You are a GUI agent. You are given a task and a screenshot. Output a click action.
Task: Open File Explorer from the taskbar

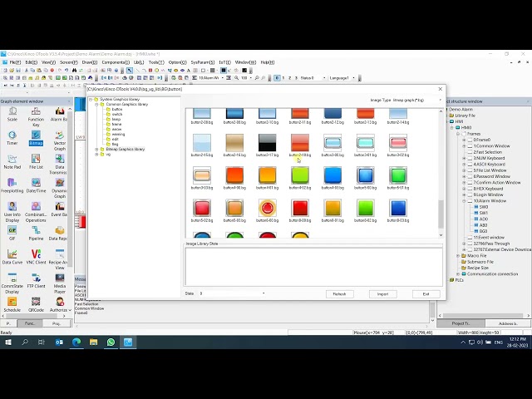click(x=94, y=342)
